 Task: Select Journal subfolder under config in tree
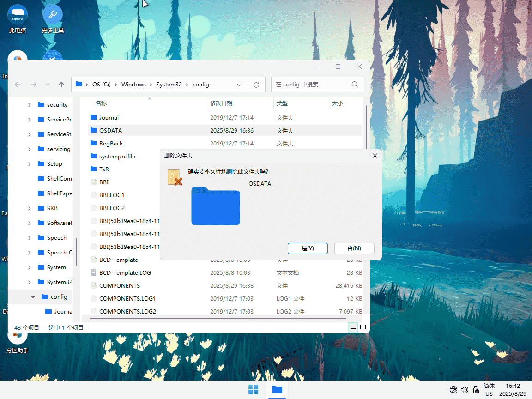tap(58, 311)
